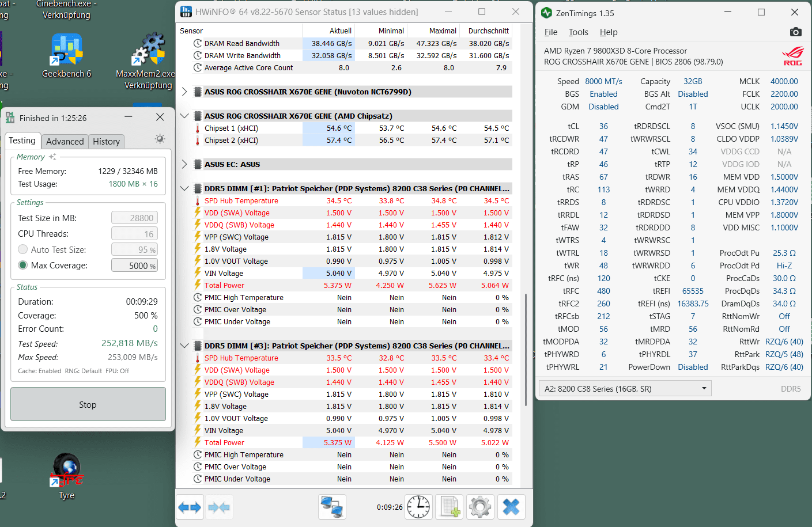Expand Nuvoton NCT6799D sensor group
The height and width of the screenshot is (527, 812).
[184, 92]
